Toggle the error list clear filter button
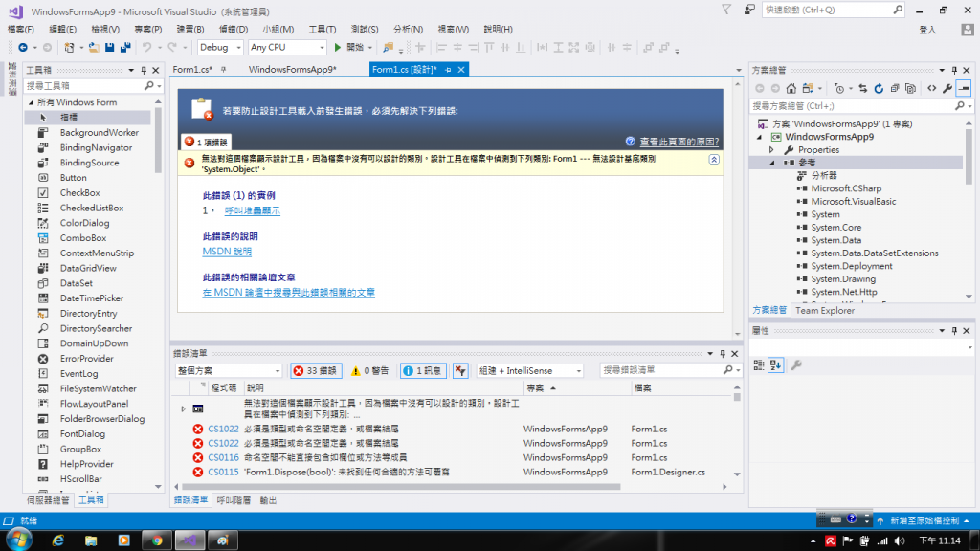The image size is (980, 551). [x=460, y=371]
